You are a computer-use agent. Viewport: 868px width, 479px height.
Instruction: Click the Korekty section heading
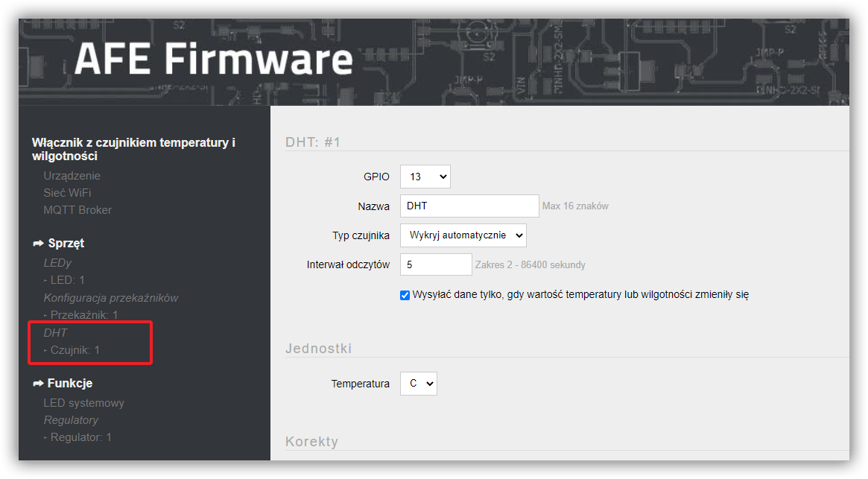click(x=311, y=441)
